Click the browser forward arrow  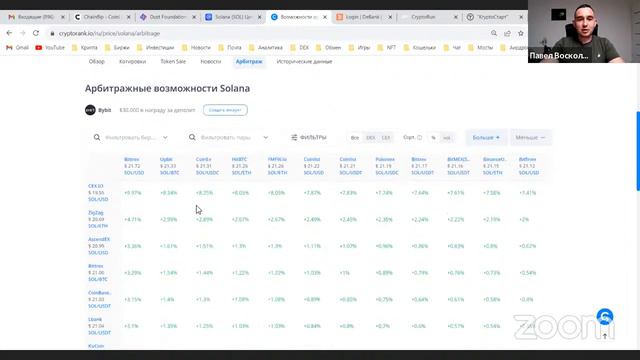point(23,33)
